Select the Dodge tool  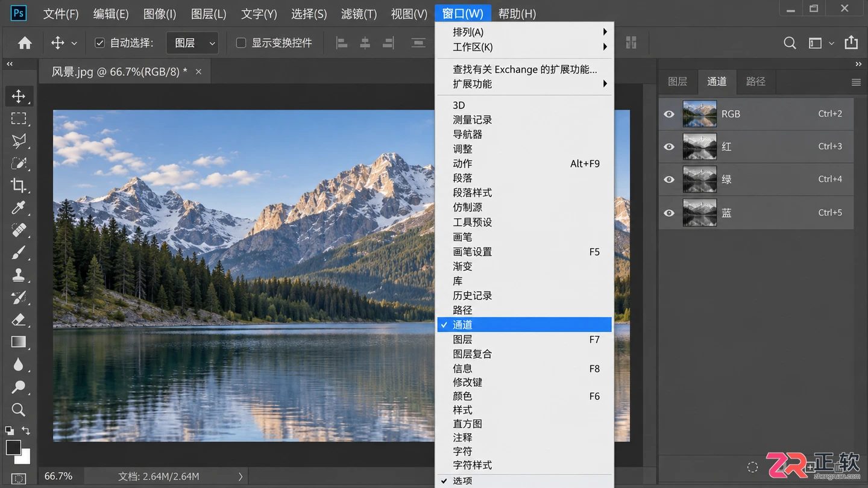(19, 387)
